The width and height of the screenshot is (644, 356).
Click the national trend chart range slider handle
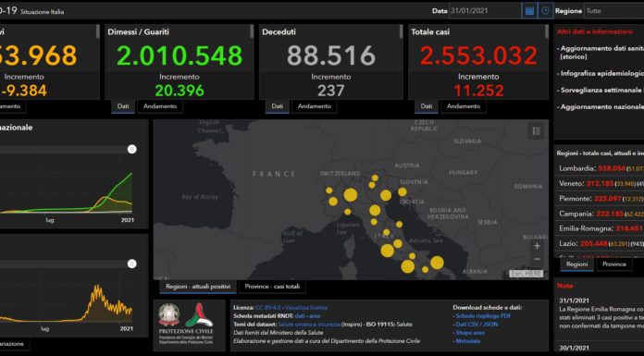point(131,149)
